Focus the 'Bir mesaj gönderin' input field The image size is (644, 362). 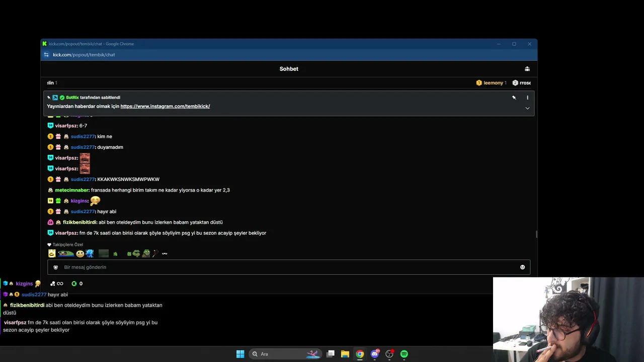coord(289,267)
